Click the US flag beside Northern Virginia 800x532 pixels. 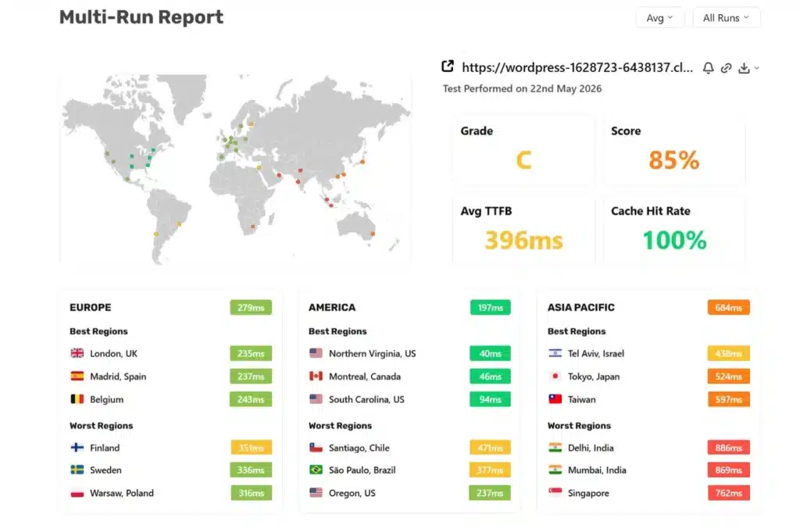[x=316, y=353]
